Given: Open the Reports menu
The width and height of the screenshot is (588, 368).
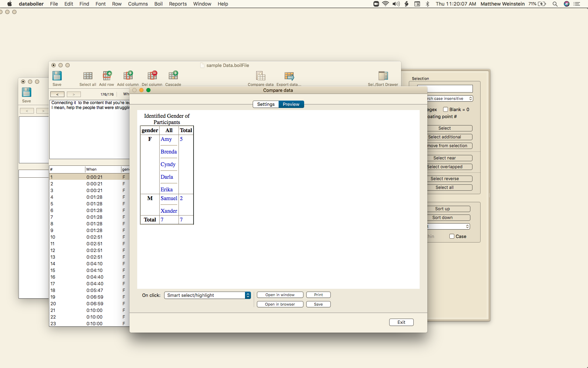Looking at the screenshot, I should [x=178, y=4].
